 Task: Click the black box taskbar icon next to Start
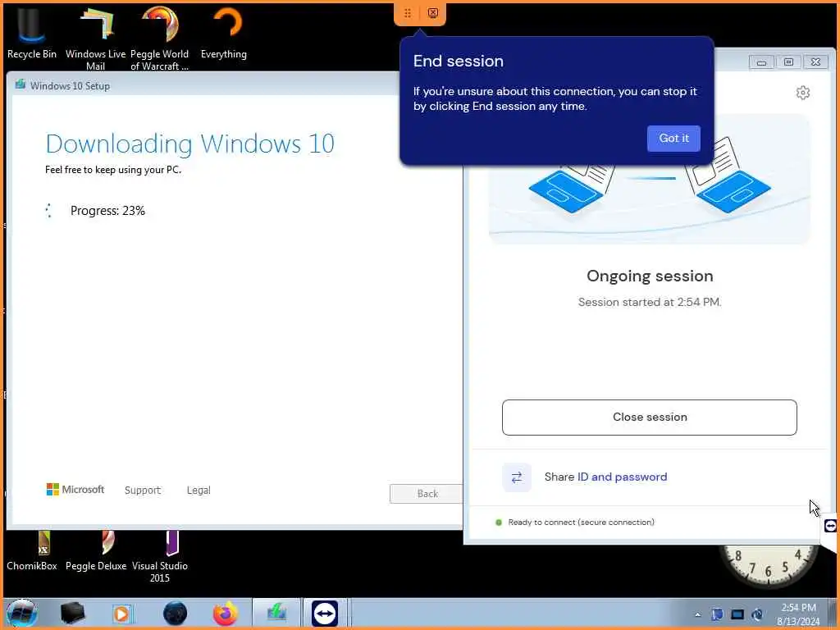point(72,614)
